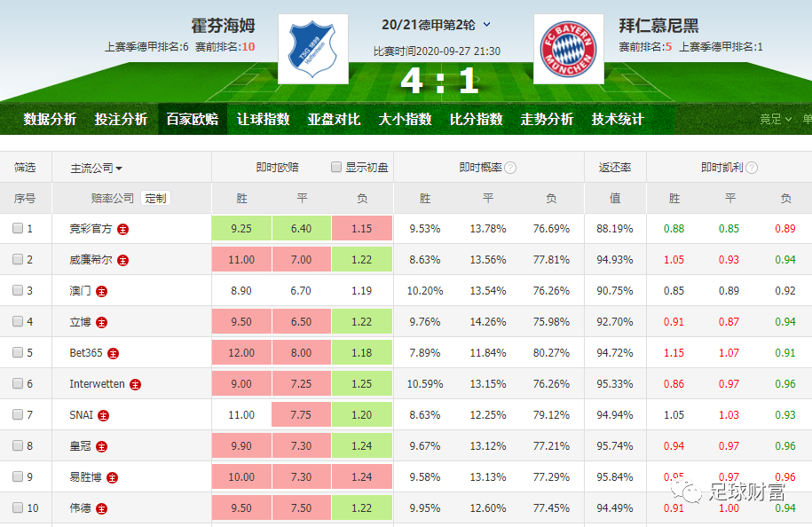
Task: Open the 亚盘对比 tab
Action: pyautogui.click(x=334, y=119)
